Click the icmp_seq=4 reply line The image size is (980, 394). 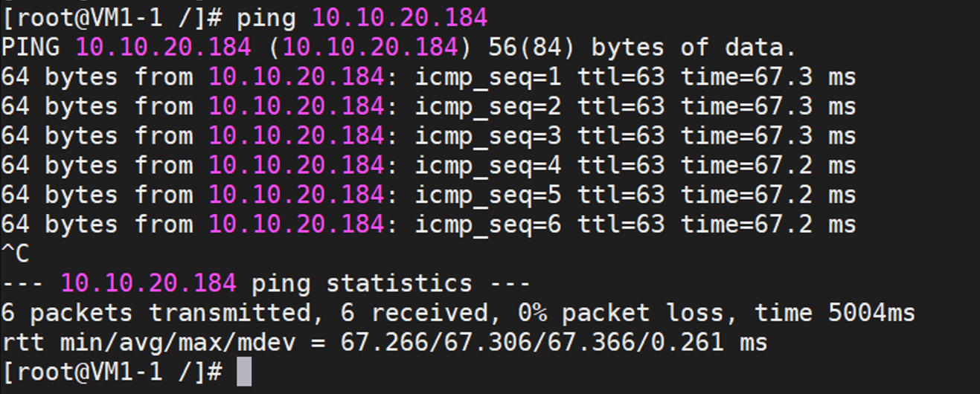pyautogui.click(x=429, y=165)
